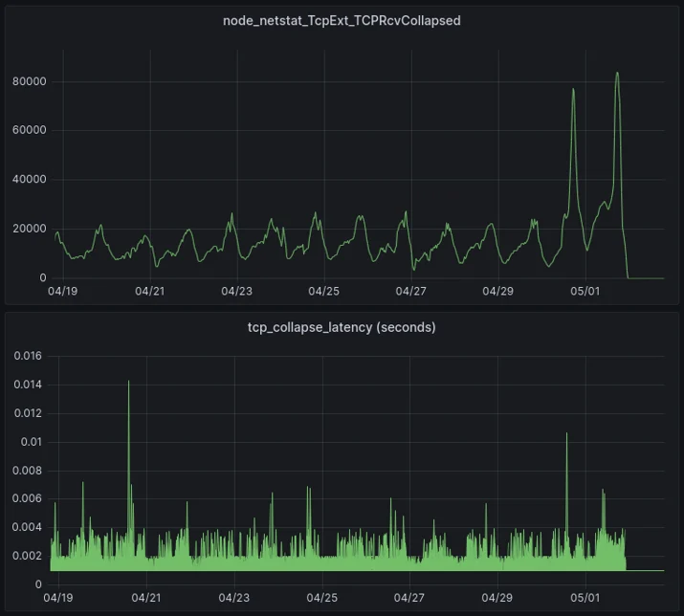Screen dimensions: 684x616
Task: Click the flat zero line after 05/01 in top chart
Action: [646, 278]
